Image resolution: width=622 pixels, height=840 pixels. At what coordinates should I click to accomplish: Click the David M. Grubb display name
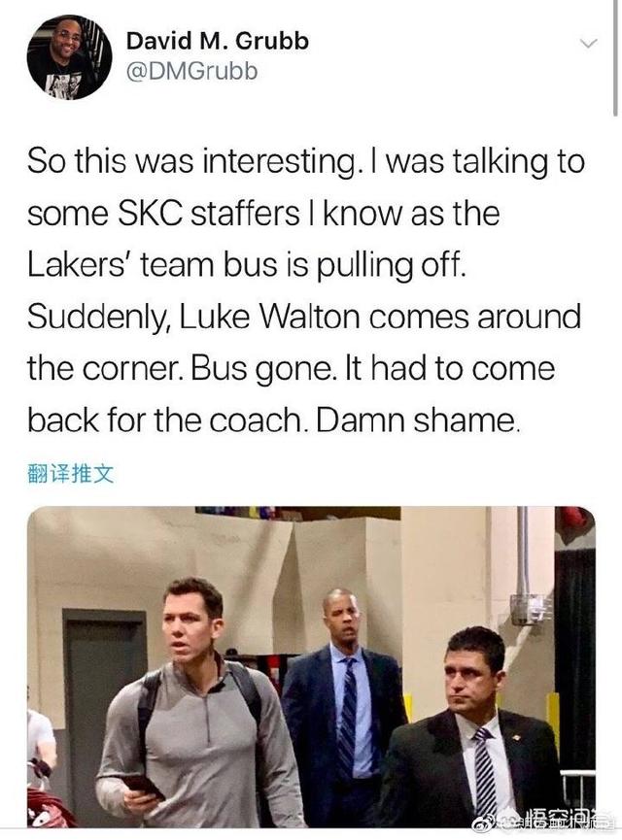tap(217, 41)
